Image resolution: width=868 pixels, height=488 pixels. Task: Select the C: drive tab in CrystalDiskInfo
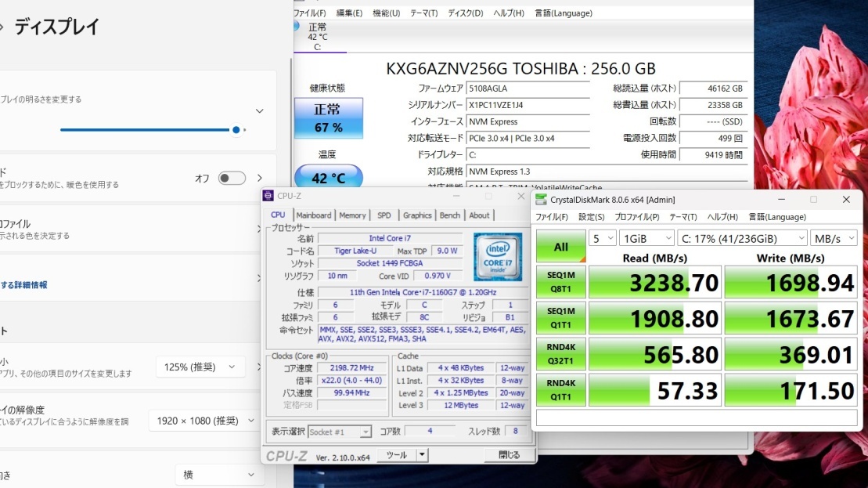318,37
